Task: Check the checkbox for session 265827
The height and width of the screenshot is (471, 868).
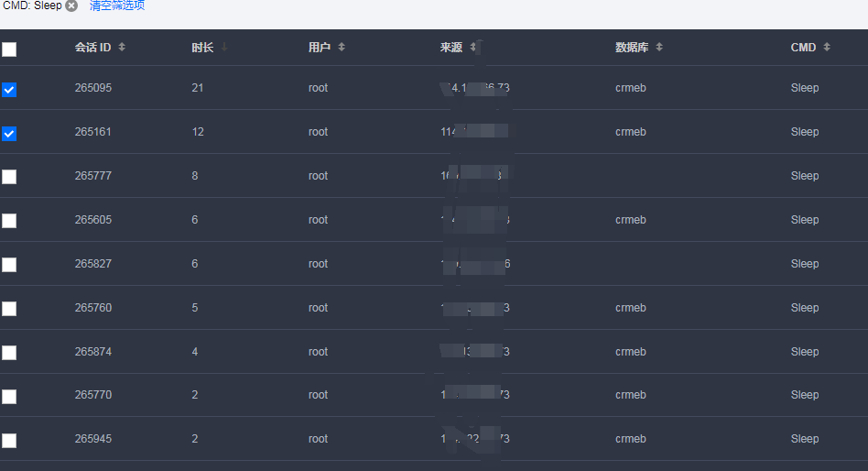Action: [x=9, y=264]
